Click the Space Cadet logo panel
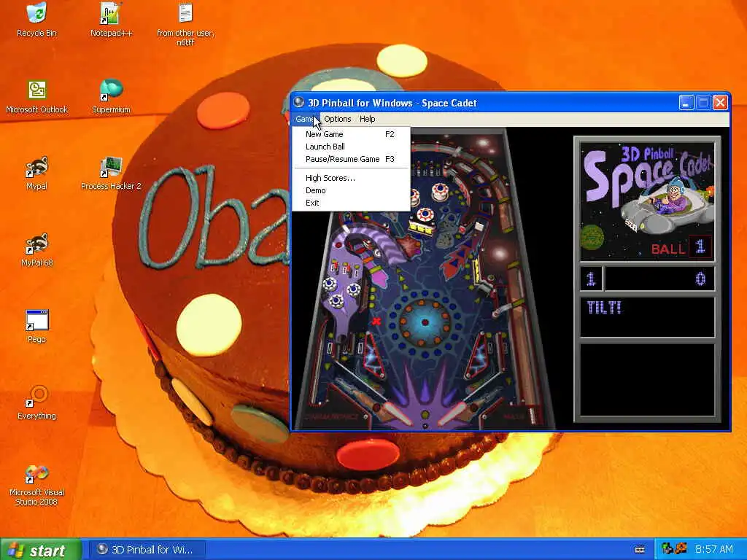This screenshot has width=747, height=560. (647, 201)
